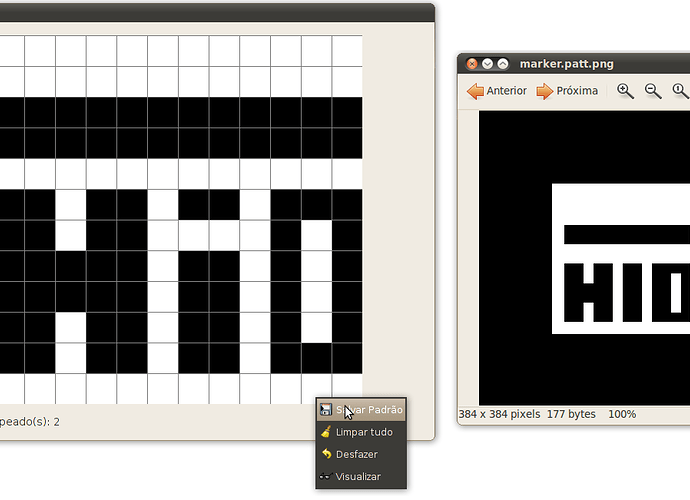Image resolution: width=690 pixels, height=500 pixels.
Task: Minimize the marker.patt.png window
Action: (x=487, y=64)
